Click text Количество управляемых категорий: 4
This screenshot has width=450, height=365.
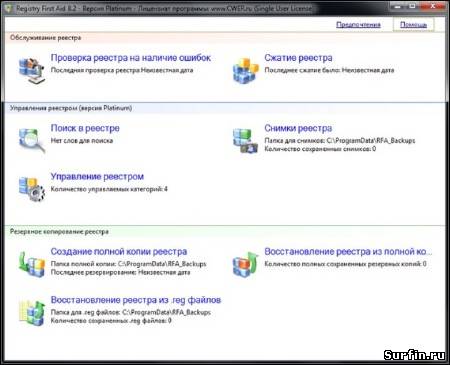[109, 189]
